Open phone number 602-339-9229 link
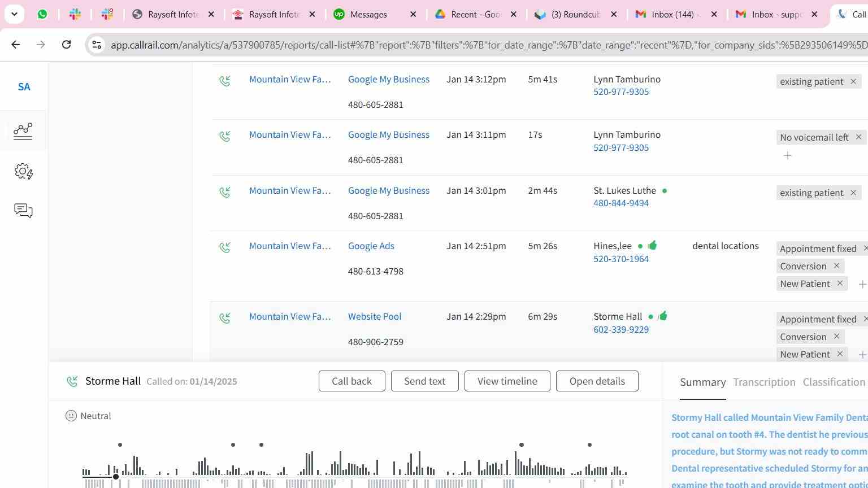The width and height of the screenshot is (868, 488). tap(621, 329)
